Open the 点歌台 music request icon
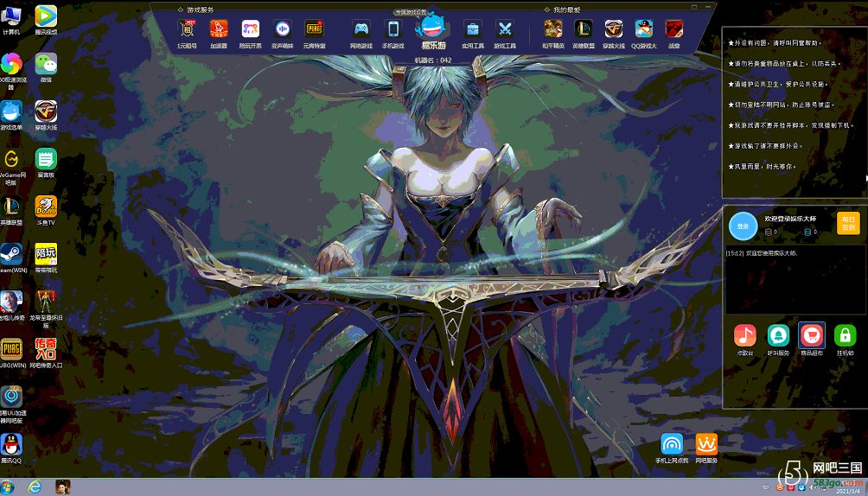 (x=744, y=335)
